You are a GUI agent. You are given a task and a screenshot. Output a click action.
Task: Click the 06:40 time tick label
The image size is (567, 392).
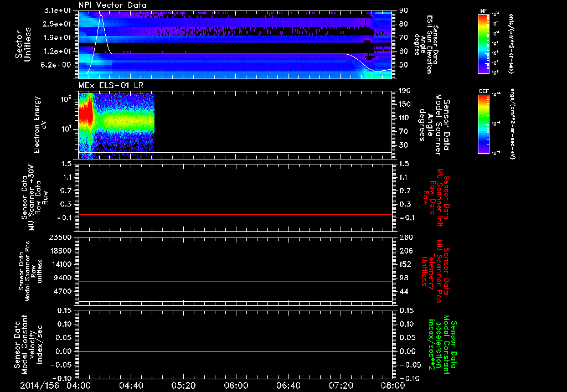(288, 385)
